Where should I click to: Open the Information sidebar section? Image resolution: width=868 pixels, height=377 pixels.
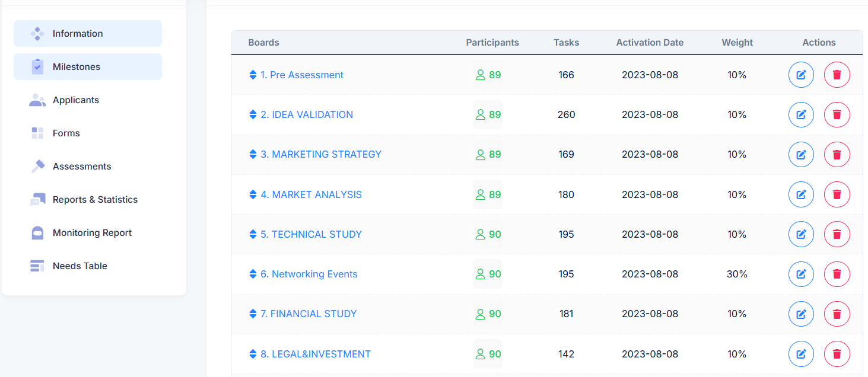pos(88,34)
